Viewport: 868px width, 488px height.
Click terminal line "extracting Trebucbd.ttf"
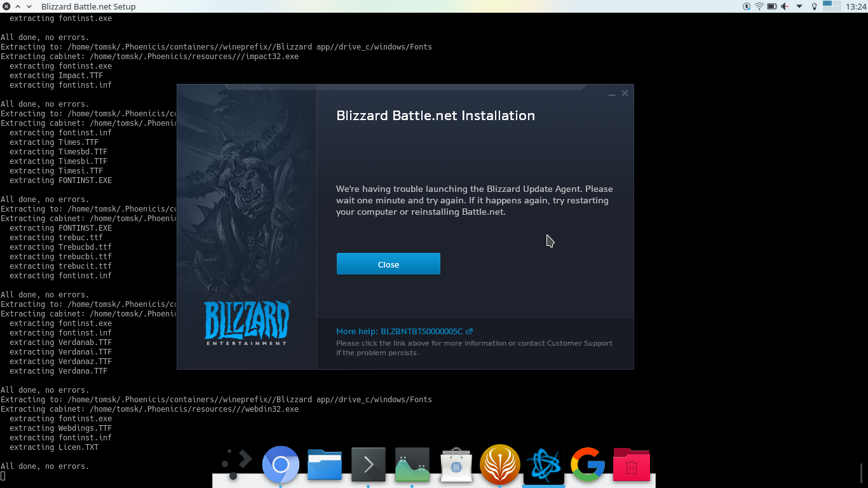60,247
